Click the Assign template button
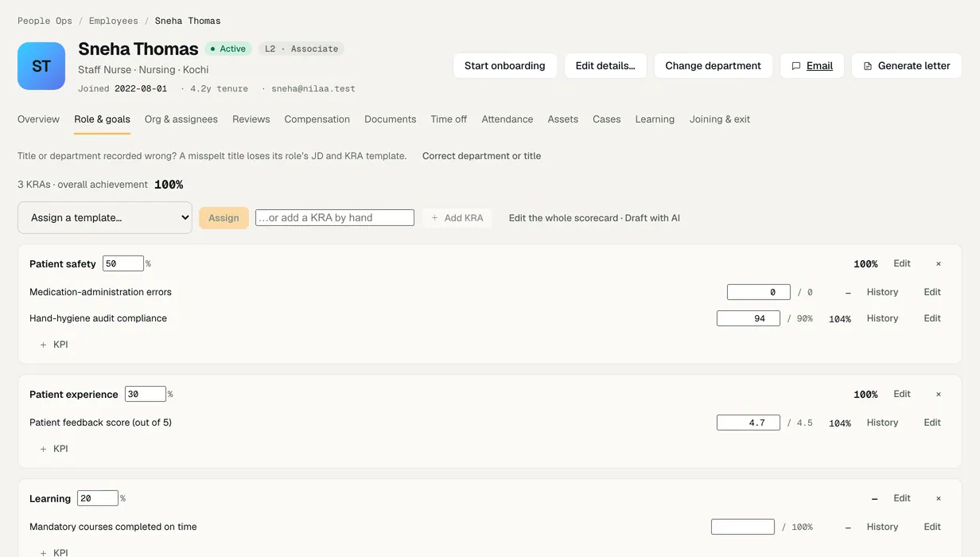980x557 pixels. 224,218
